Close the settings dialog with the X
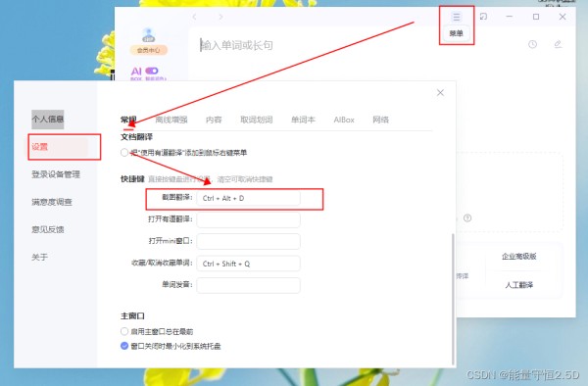Viewport: 588px width, 386px height. (x=440, y=92)
